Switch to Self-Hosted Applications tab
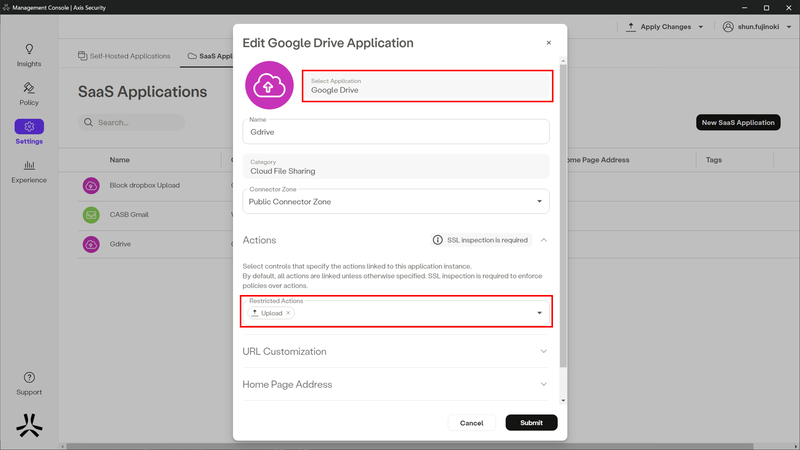Viewport: 800px width, 450px height. [124, 56]
